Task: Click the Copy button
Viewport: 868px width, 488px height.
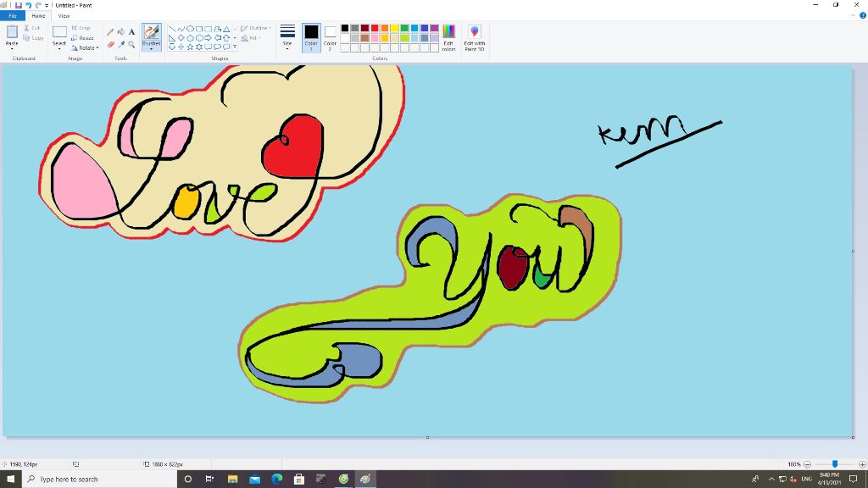Action: pos(33,38)
